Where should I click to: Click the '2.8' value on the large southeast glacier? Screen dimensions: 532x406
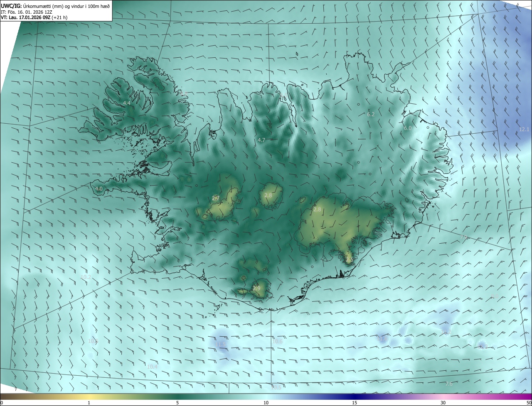click(317, 210)
